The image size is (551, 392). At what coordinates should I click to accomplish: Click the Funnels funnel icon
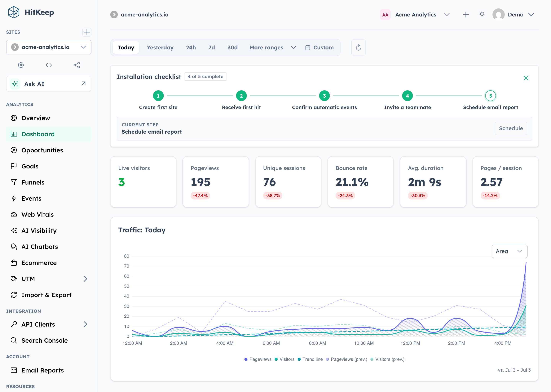coord(14,182)
